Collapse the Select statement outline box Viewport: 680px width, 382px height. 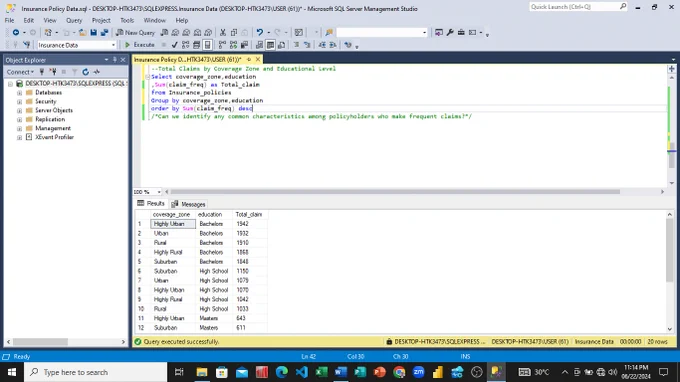pyautogui.click(x=147, y=77)
